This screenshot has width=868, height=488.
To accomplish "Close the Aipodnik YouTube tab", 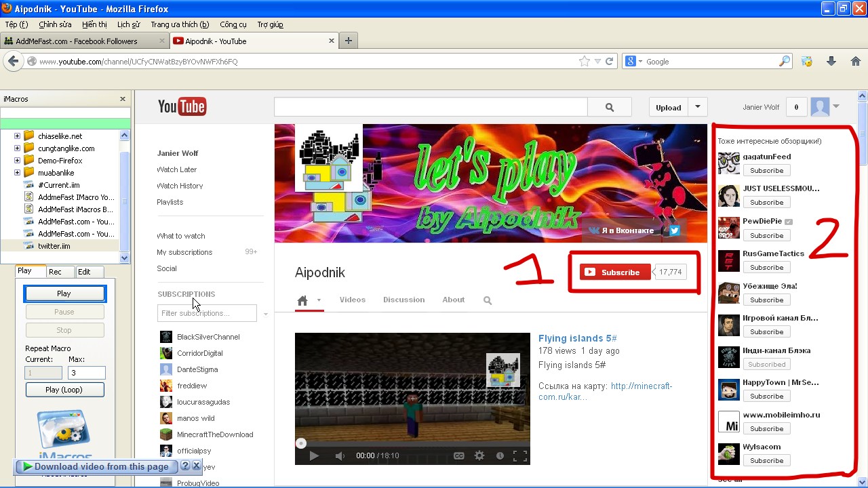I will pyautogui.click(x=332, y=41).
